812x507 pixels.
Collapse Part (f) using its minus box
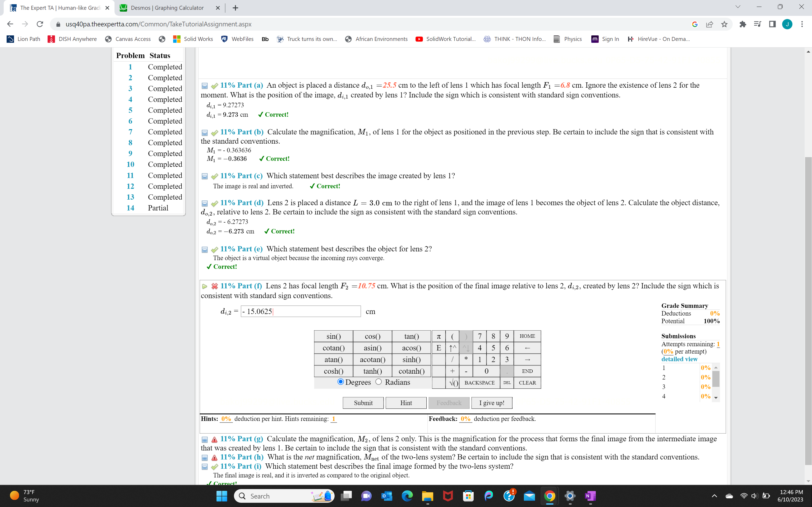pyautogui.click(x=205, y=286)
